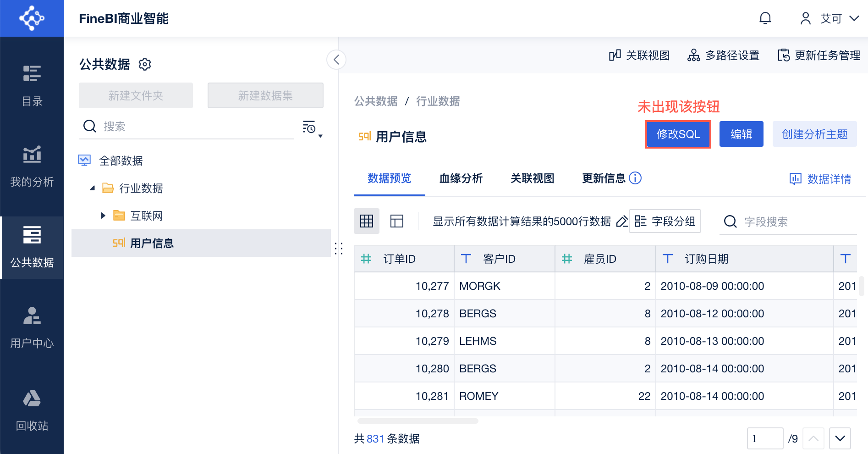Open 用户中心 from the sidebar

pos(32,327)
